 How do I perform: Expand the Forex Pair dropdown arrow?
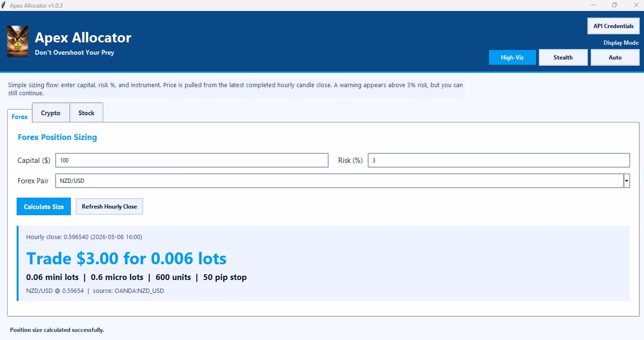point(627,181)
